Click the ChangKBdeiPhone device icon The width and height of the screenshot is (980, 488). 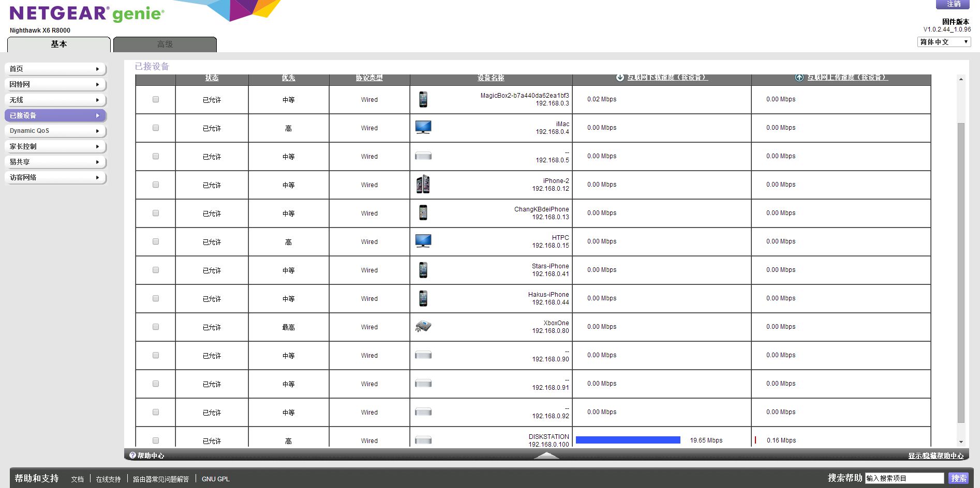point(423,212)
